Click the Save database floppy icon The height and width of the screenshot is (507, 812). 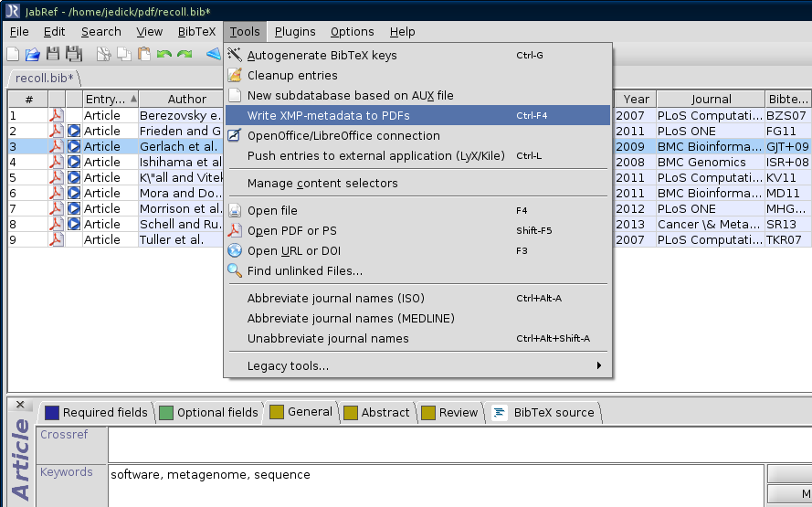point(53,55)
